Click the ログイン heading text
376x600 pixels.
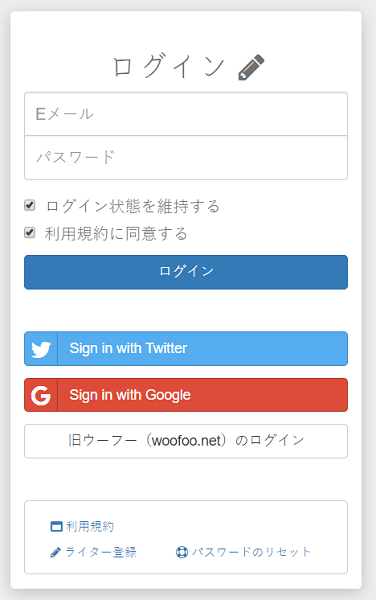point(169,66)
